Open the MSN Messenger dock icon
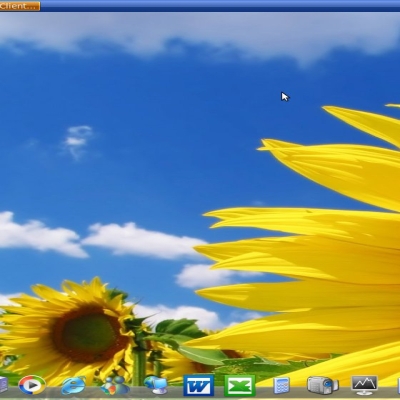 pos(115,386)
